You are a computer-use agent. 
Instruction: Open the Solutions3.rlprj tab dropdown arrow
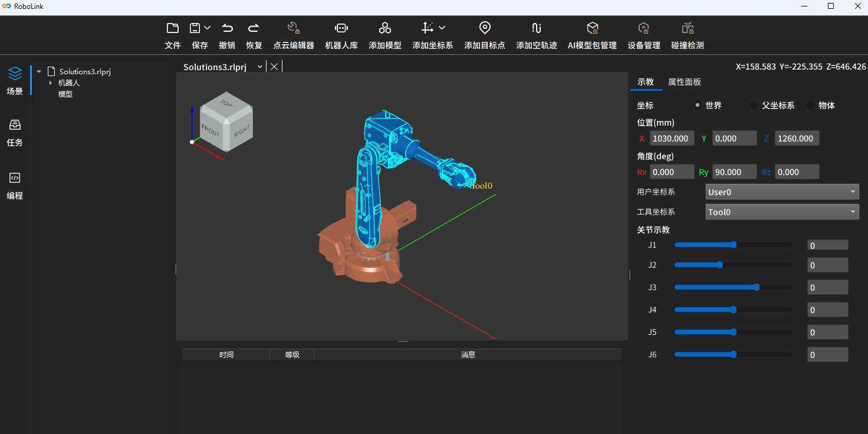pyautogui.click(x=260, y=67)
